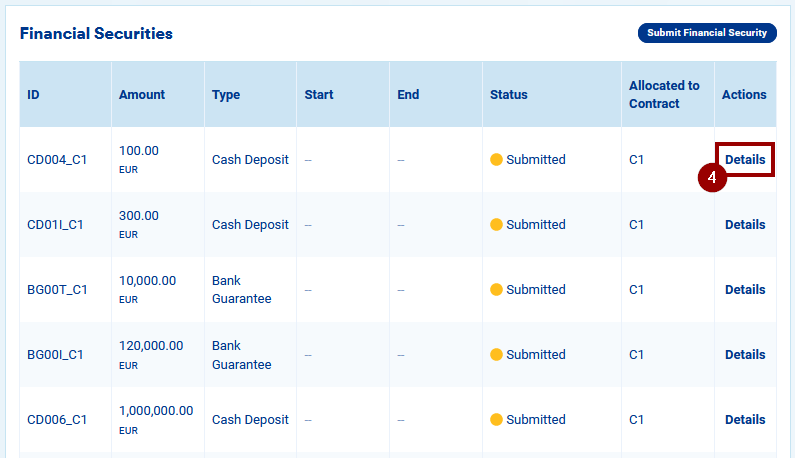Viewport: 795px width, 458px height.
Task: Open Details for the 300.00 EUR cash deposit
Action: coord(745,225)
